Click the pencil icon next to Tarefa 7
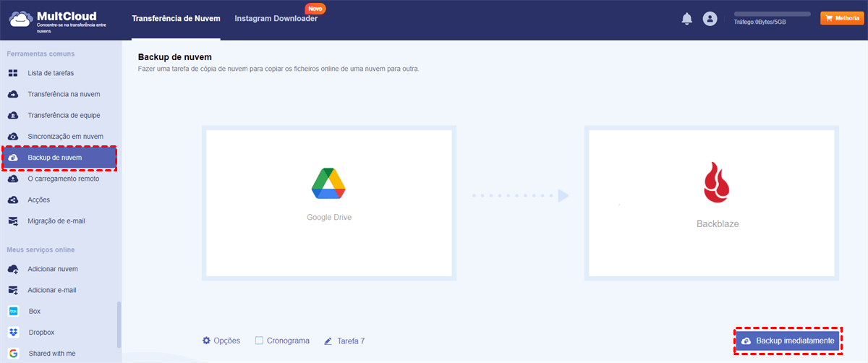This screenshot has width=868, height=363. point(328,341)
